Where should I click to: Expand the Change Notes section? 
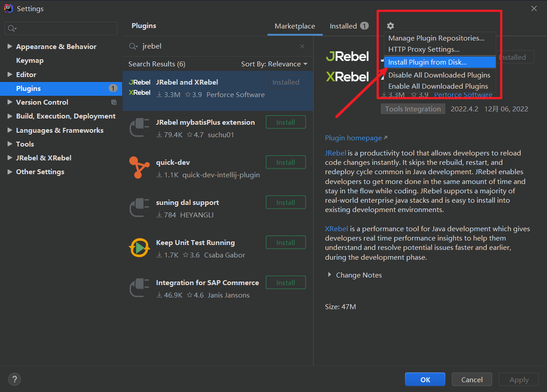tap(330, 275)
